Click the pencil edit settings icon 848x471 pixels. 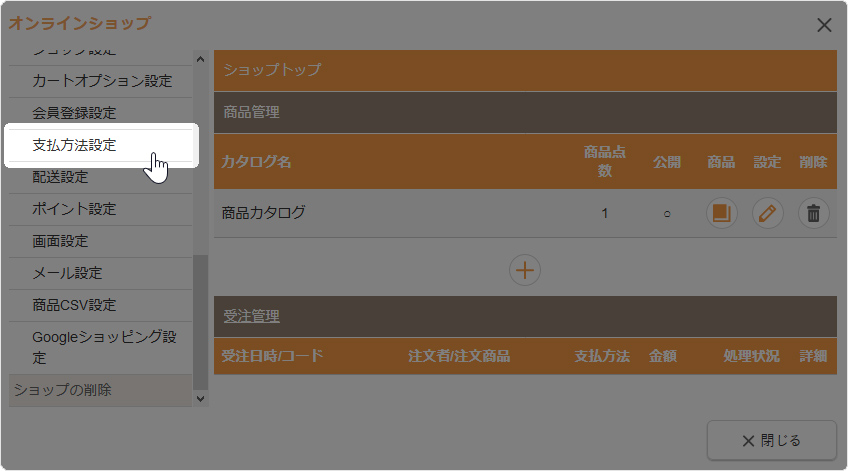[767, 213]
